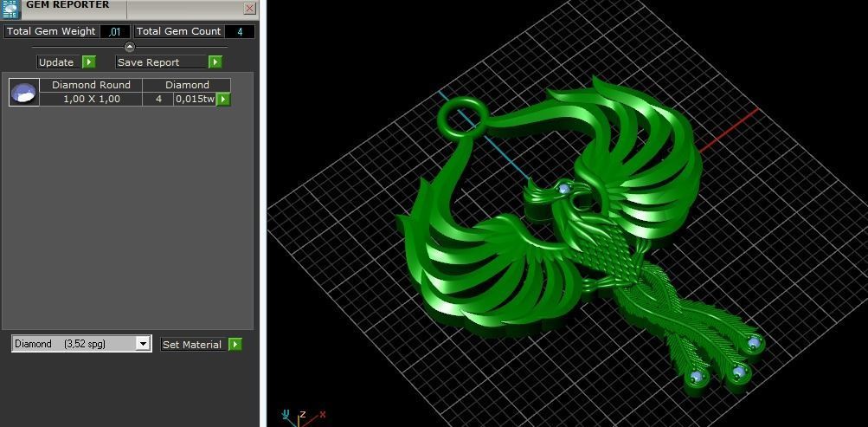Click the Total Gem Count value field
Screen dimensions: 868x427
pyautogui.click(x=240, y=31)
